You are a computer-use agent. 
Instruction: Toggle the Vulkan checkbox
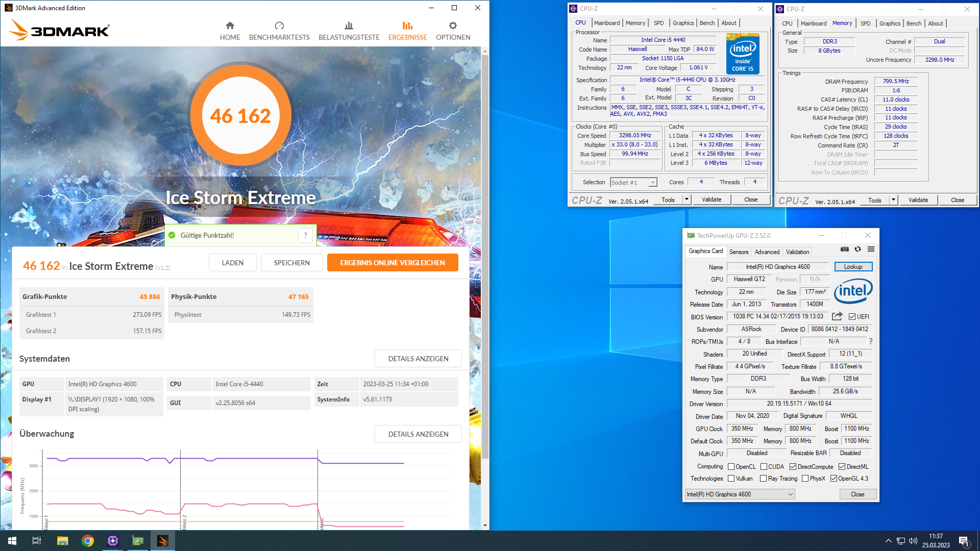click(x=731, y=479)
